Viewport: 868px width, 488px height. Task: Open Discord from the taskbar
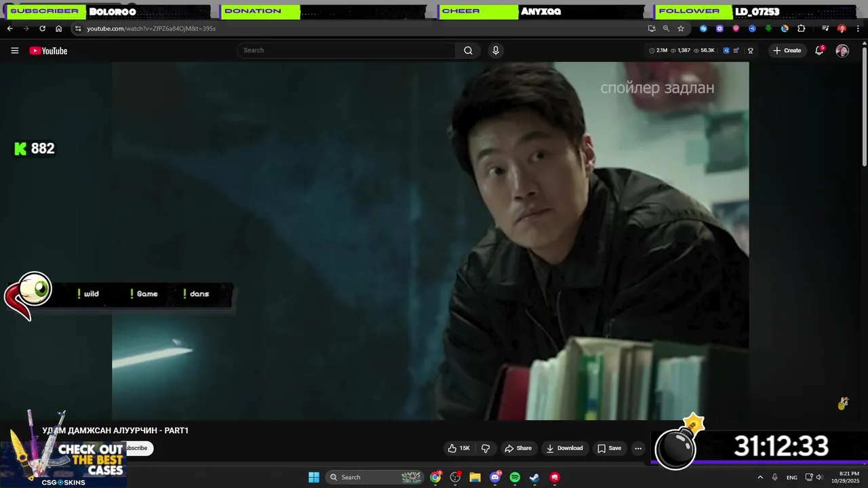coord(495,477)
